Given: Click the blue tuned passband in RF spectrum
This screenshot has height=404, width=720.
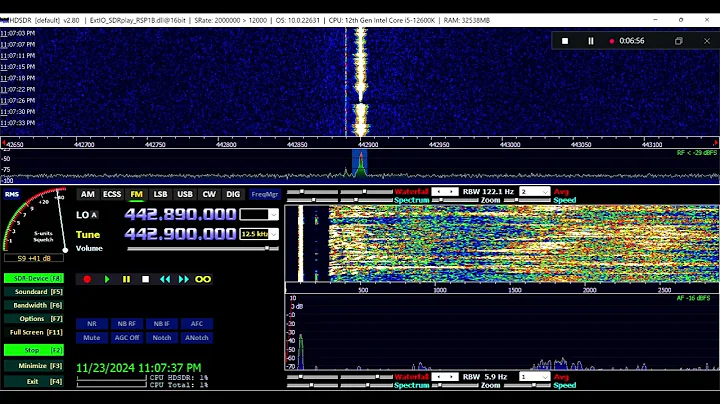Looking at the screenshot, I should 360,163.
